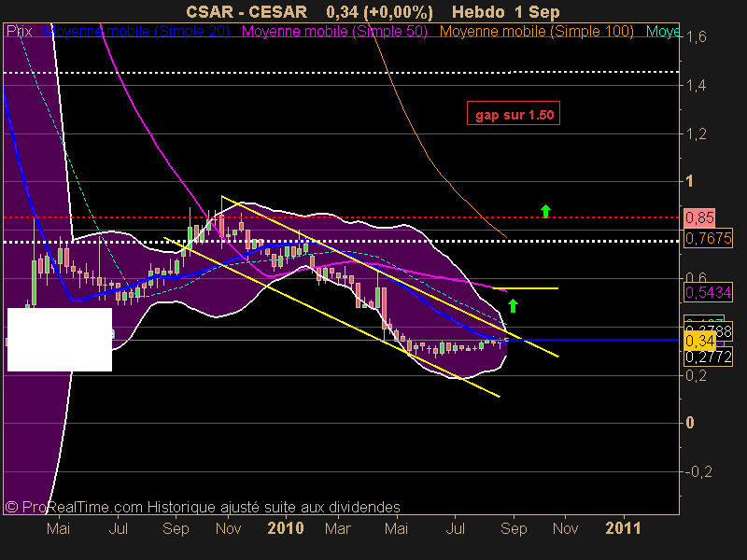Screen dimensions: 747x560
Task: Click the orange 0,7675 price label
Action: tap(708, 238)
